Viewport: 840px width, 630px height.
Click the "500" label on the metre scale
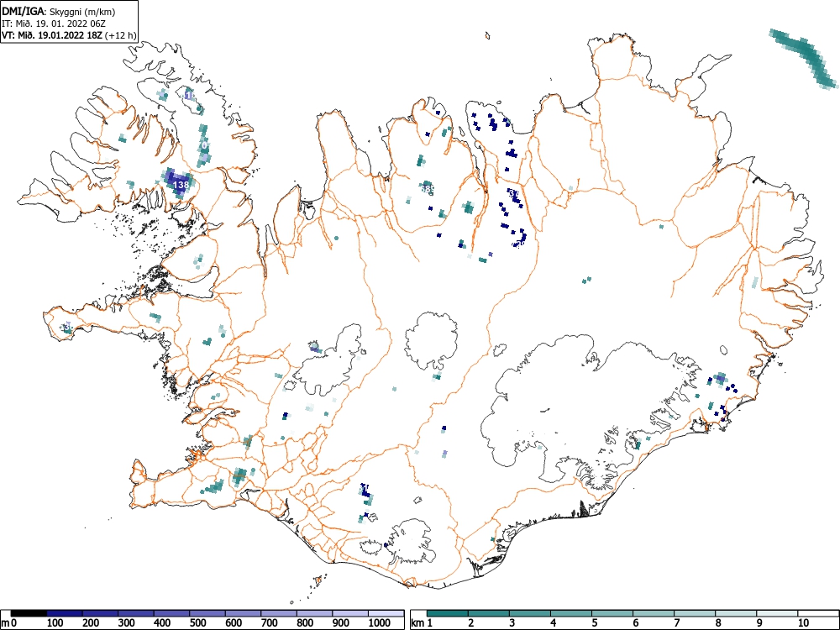click(x=198, y=623)
